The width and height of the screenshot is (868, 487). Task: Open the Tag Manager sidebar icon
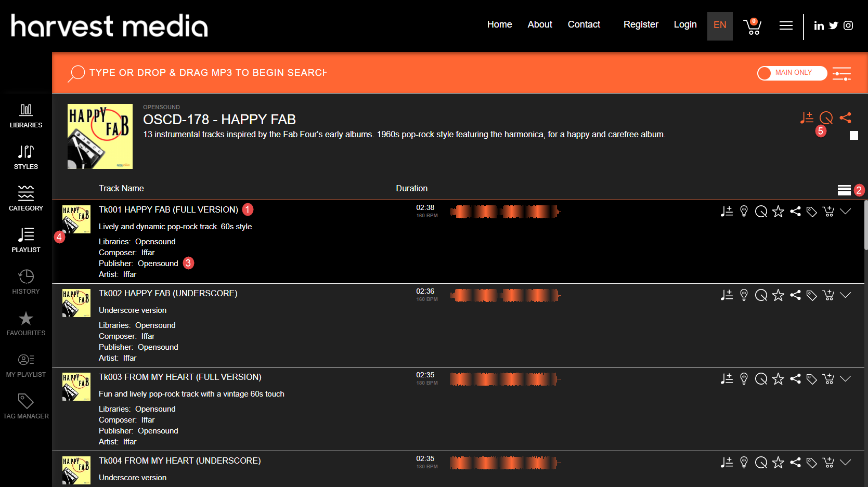coord(26,406)
